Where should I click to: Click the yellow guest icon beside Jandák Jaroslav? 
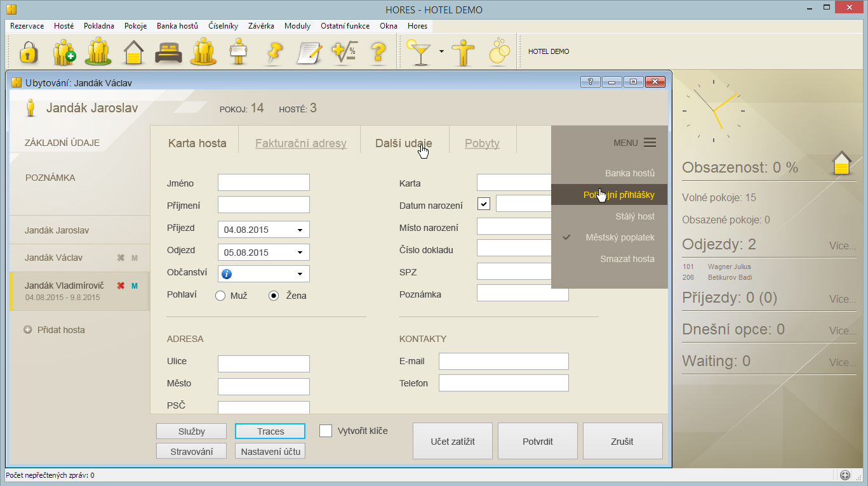(x=30, y=108)
